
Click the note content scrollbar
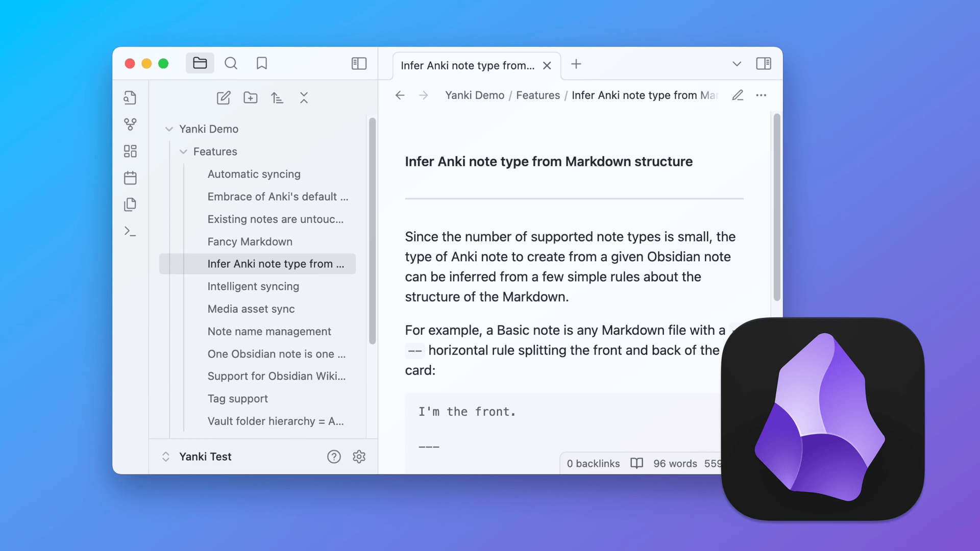tap(776, 207)
